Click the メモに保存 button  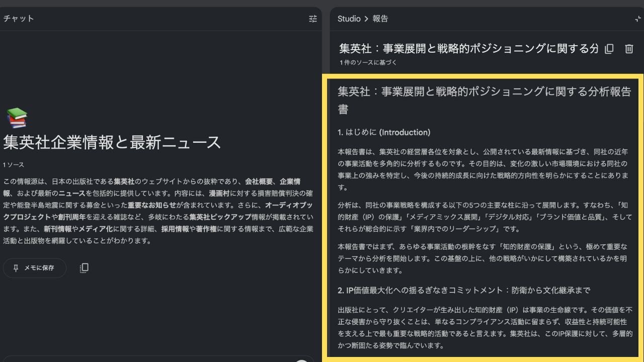click(35, 268)
